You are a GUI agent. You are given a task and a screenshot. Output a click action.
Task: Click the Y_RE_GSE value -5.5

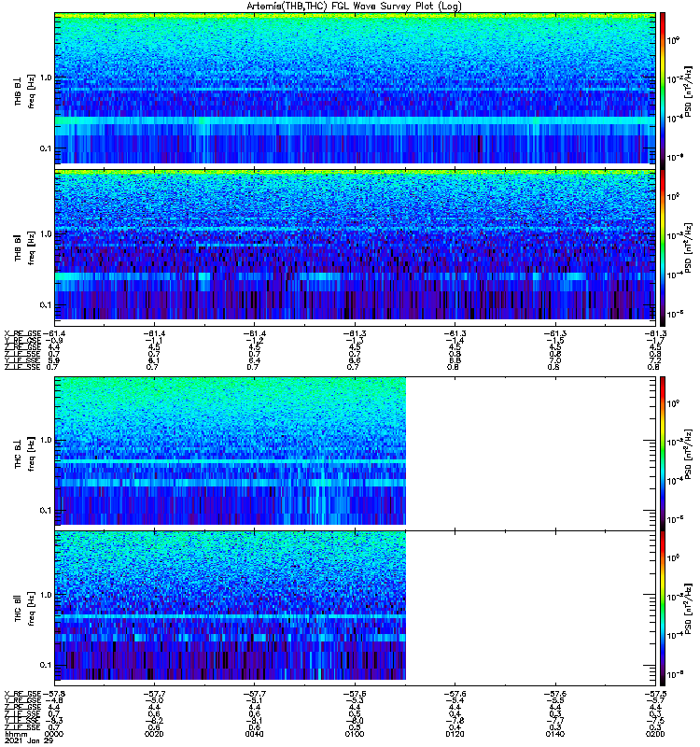tap(554, 701)
